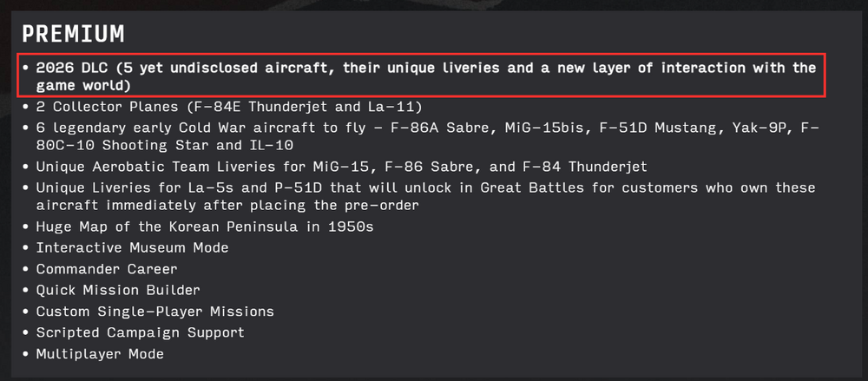Click the La-11 aircraft name
Viewport: 868px width, 381px height.
click(x=398, y=107)
